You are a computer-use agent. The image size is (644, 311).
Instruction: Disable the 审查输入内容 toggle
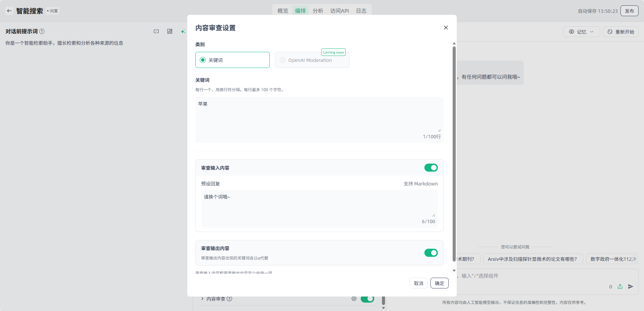click(x=431, y=168)
